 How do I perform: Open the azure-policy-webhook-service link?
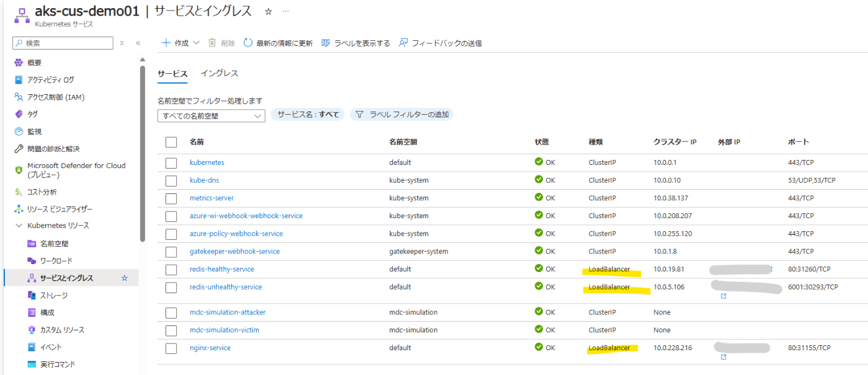(236, 234)
